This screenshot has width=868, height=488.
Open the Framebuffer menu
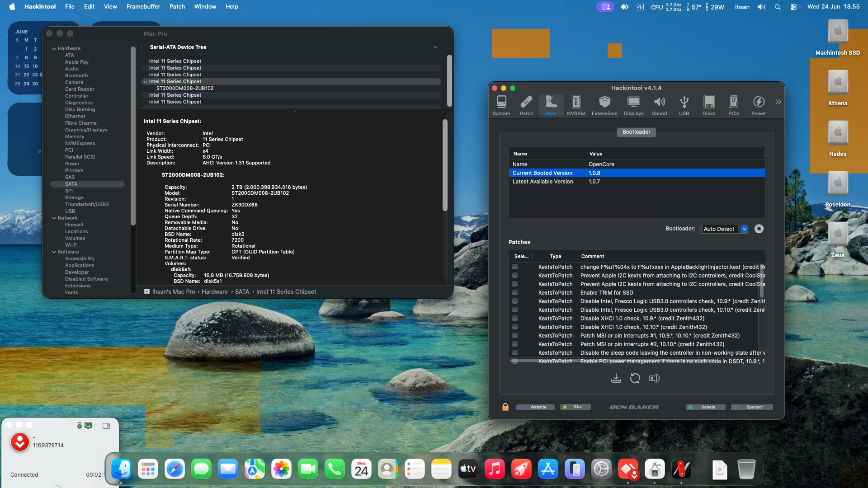click(x=143, y=7)
